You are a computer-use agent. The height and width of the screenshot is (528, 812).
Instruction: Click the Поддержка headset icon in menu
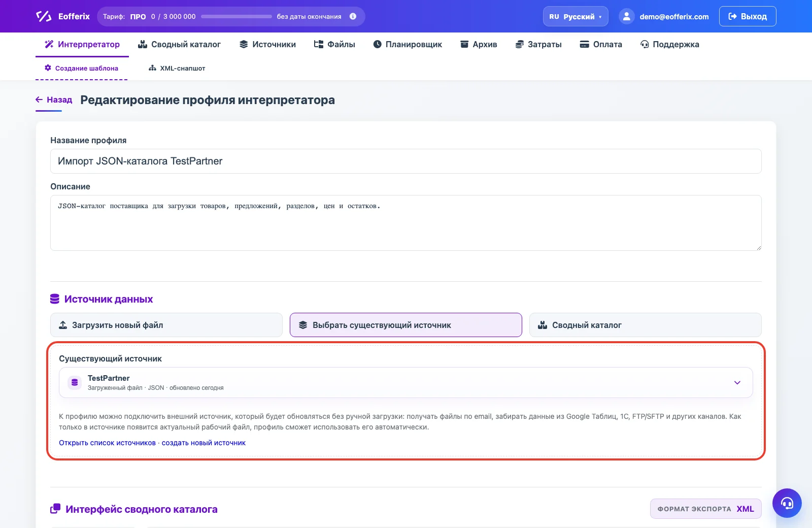tap(645, 44)
